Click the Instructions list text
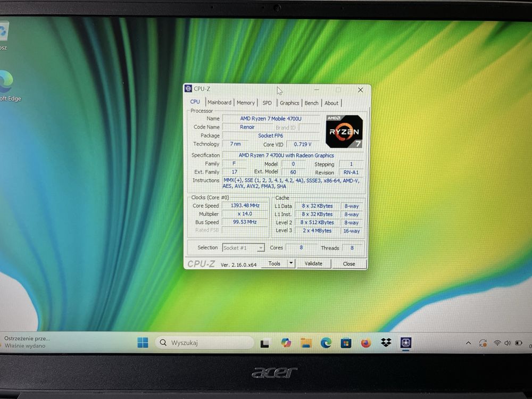Viewport: 532px width, 399px height. [x=291, y=183]
